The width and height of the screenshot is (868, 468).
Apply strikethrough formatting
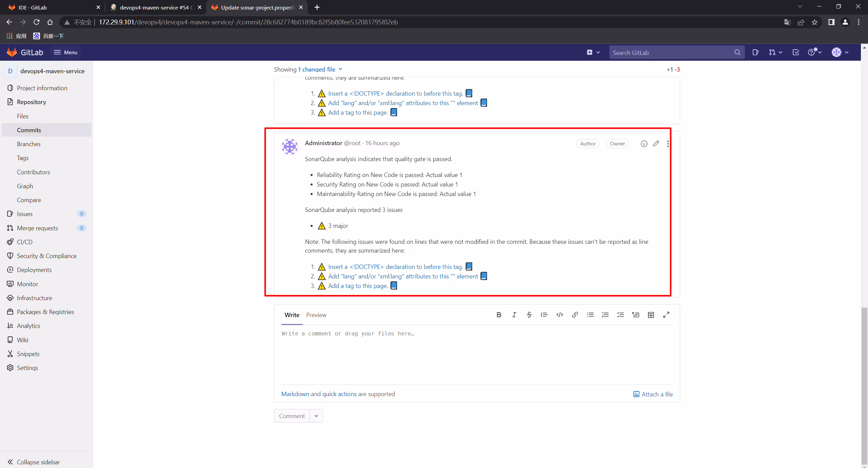pyautogui.click(x=529, y=315)
